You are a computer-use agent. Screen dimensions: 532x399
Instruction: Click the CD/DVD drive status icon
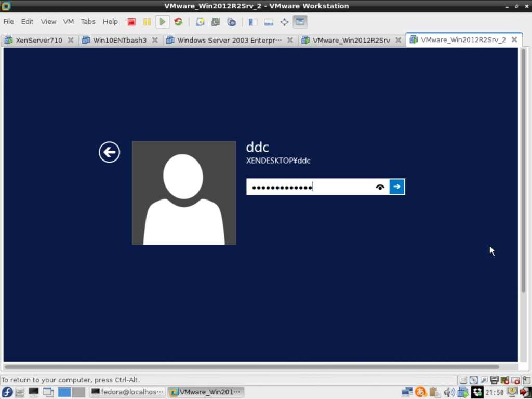pyautogui.click(x=474, y=380)
